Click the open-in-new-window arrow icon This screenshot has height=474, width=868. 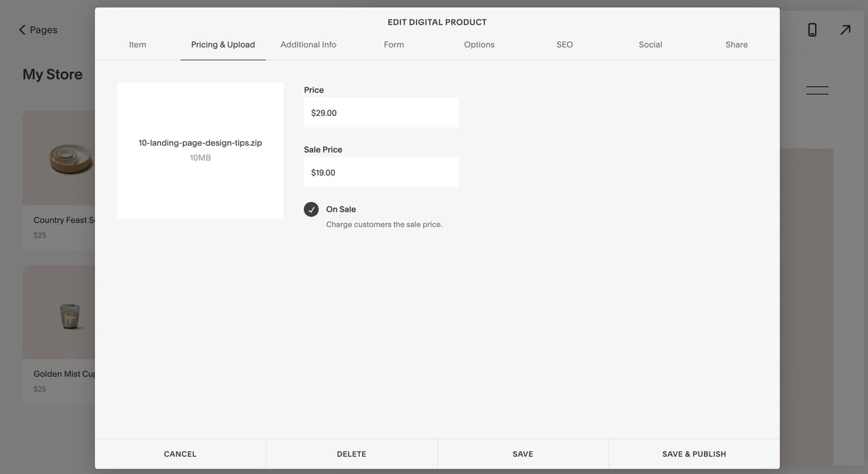[844, 29]
